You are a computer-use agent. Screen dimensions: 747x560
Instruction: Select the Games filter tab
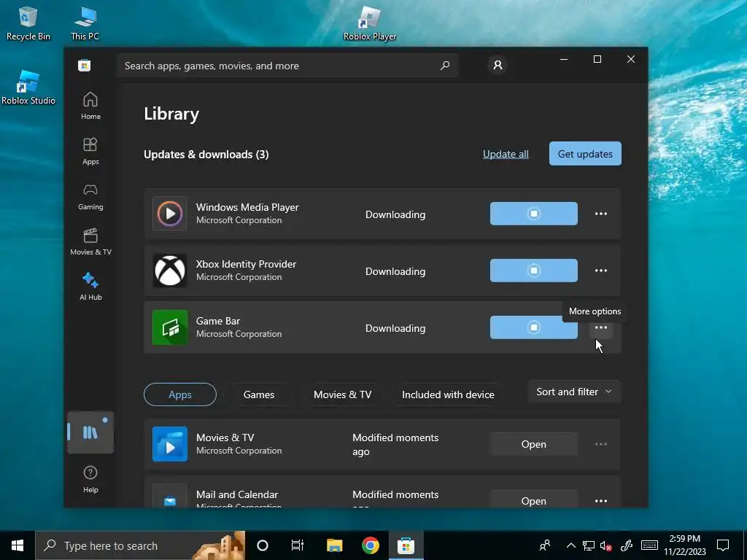[x=259, y=394]
